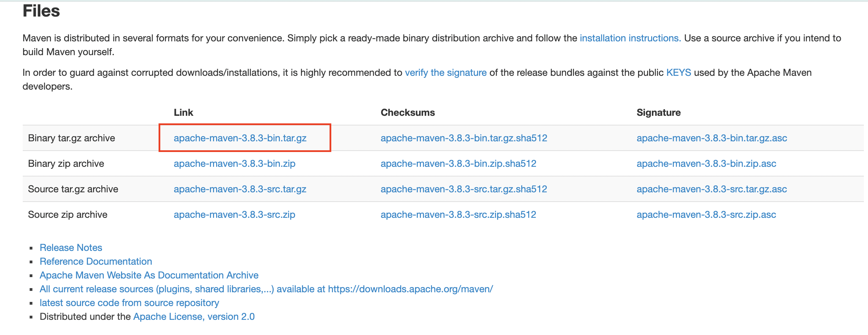Open apache-maven-3.8.3-src.tar.gz source link
The width and height of the screenshot is (868, 335).
click(x=240, y=189)
